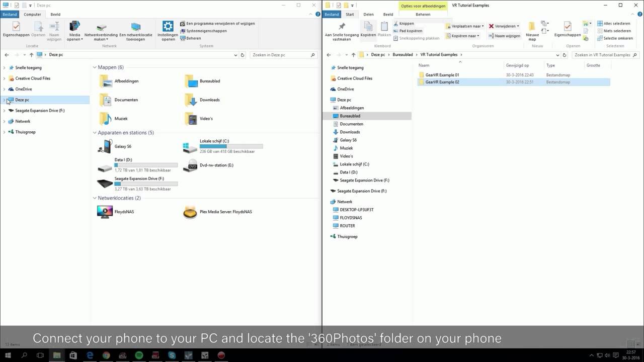
Task: Select the Galaxy S6 device in Deze pc
Action: (x=115, y=146)
